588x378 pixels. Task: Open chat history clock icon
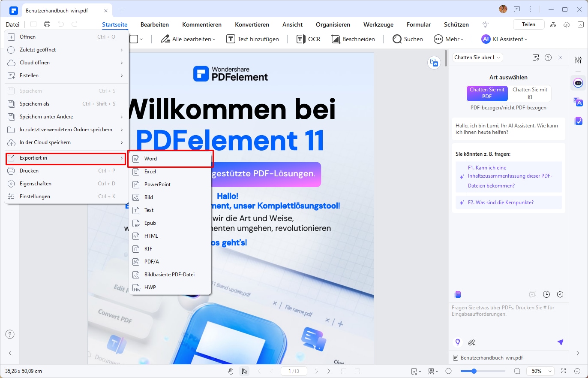point(546,294)
